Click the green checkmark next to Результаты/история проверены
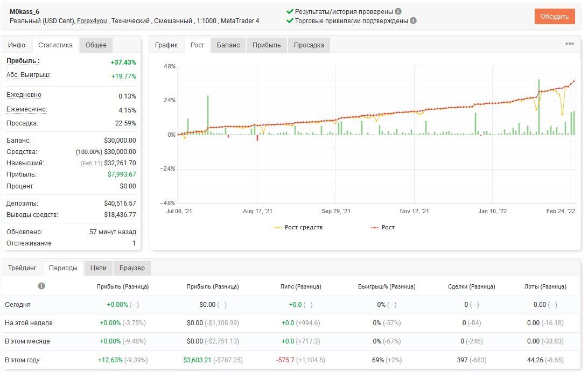Image resolution: width=588 pixels, height=372 pixels. click(x=290, y=11)
